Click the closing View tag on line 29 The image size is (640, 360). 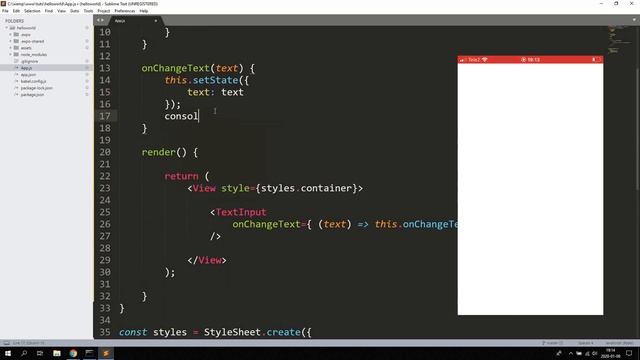(x=207, y=260)
